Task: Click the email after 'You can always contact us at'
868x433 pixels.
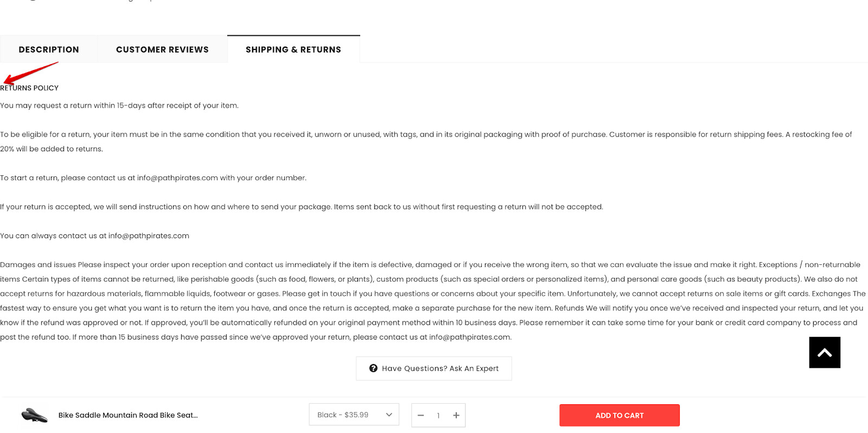Action: point(149,236)
